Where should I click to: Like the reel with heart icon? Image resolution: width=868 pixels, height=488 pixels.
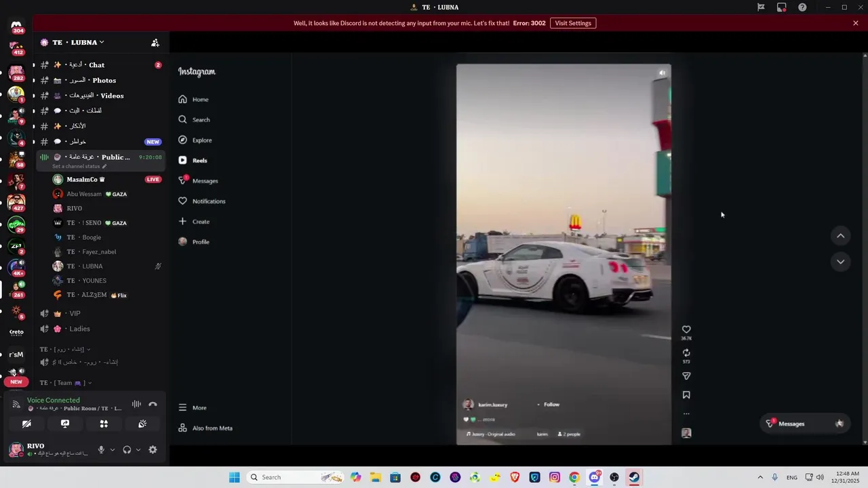pyautogui.click(x=686, y=329)
